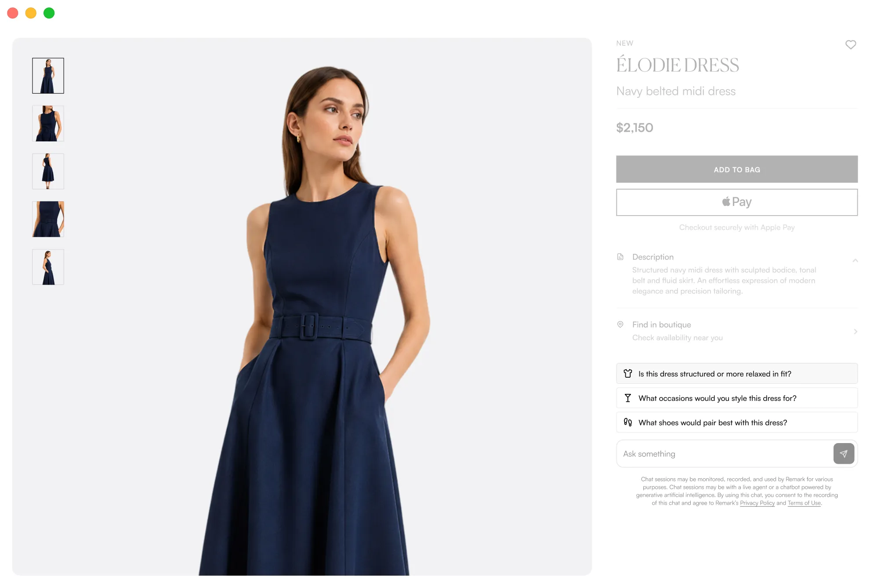Click the shirt icon beside fit question
The width and height of the screenshot is (870, 588).
point(628,374)
